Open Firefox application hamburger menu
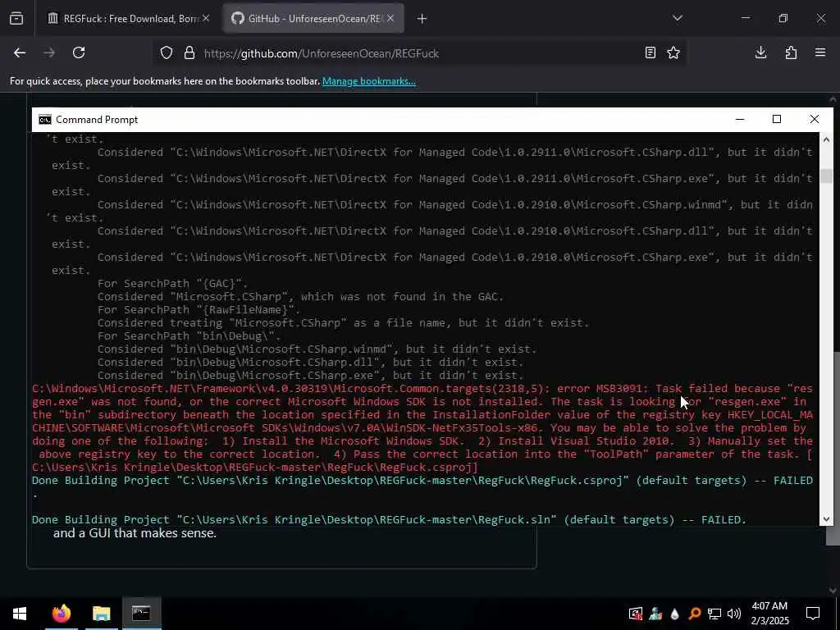Image resolution: width=840 pixels, height=630 pixels. tap(820, 52)
